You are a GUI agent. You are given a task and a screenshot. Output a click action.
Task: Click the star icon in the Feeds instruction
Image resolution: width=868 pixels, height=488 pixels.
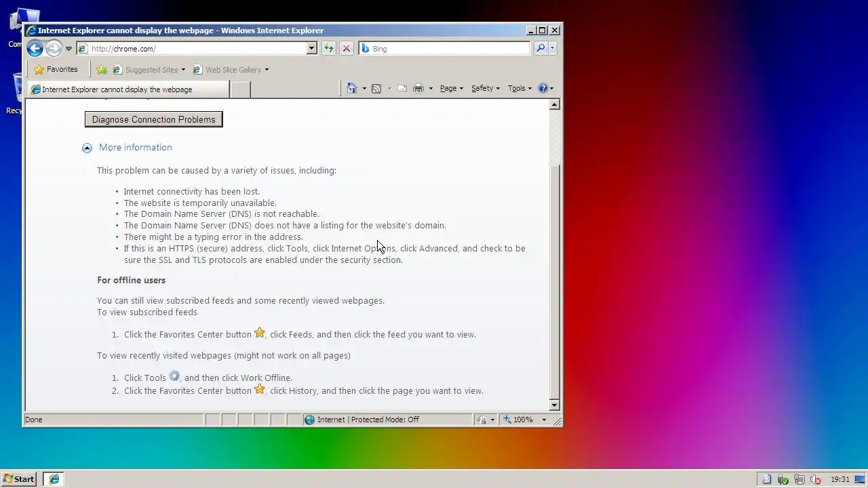(x=260, y=333)
